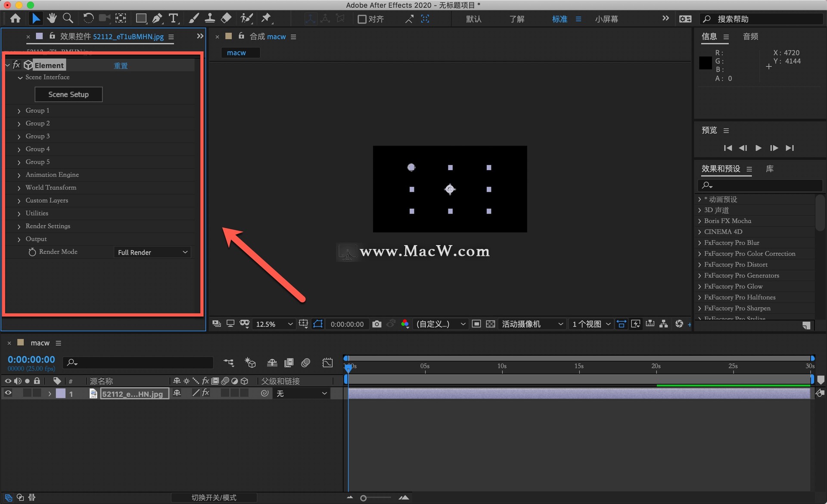Open the Render Mode Full Render dropdown
This screenshot has height=504, width=827.
[152, 252]
